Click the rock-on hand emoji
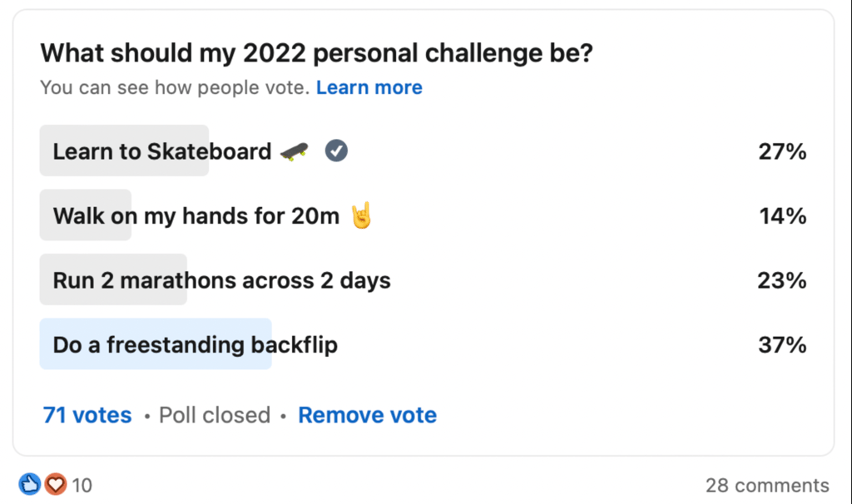Screen dimensions: 852x504 point(361,215)
